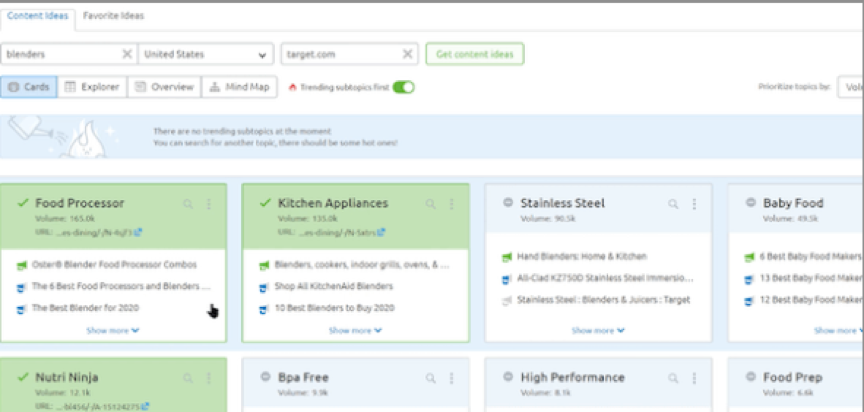Switch to Favorite Ideas tab
The height and width of the screenshot is (412, 864).
pyautogui.click(x=114, y=16)
